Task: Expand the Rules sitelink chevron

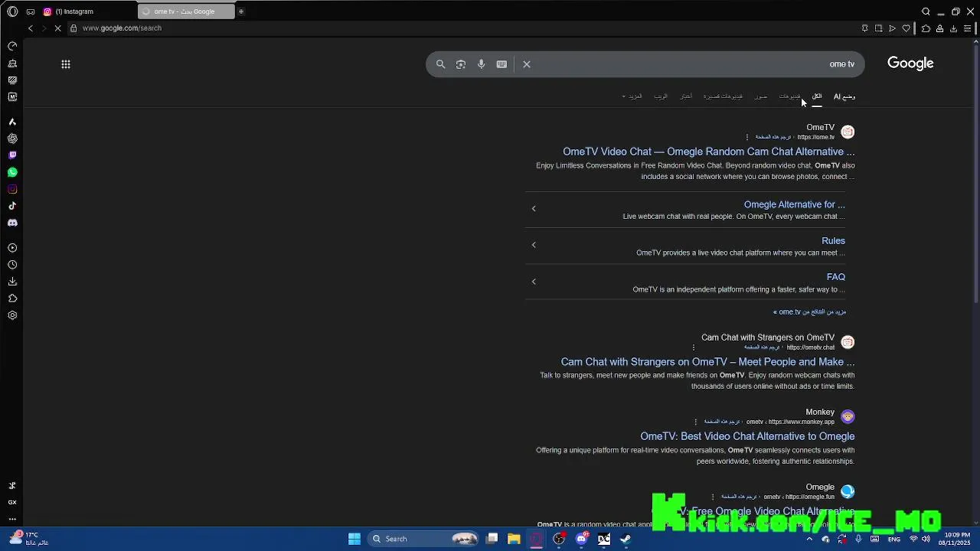Action: tap(534, 245)
